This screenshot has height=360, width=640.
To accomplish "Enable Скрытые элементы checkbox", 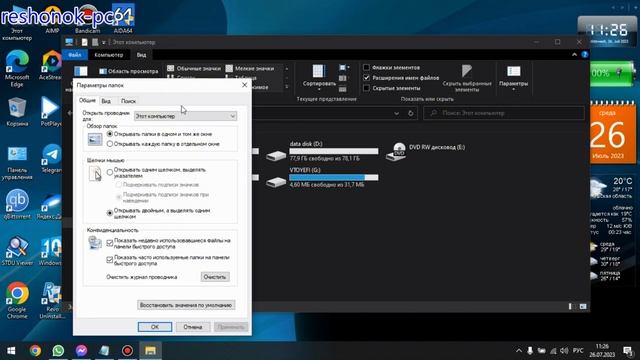I will pyautogui.click(x=366, y=88).
